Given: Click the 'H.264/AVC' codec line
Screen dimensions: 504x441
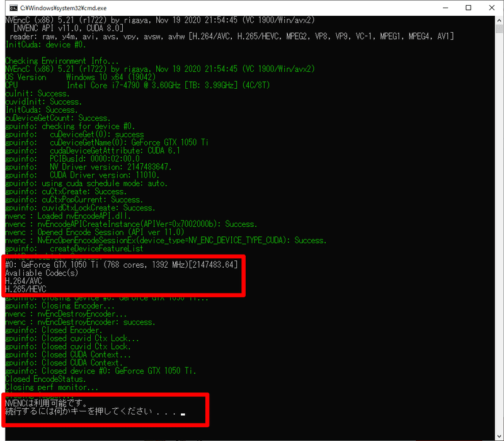Looking at the screenshot, I should [x=23, y=281].
